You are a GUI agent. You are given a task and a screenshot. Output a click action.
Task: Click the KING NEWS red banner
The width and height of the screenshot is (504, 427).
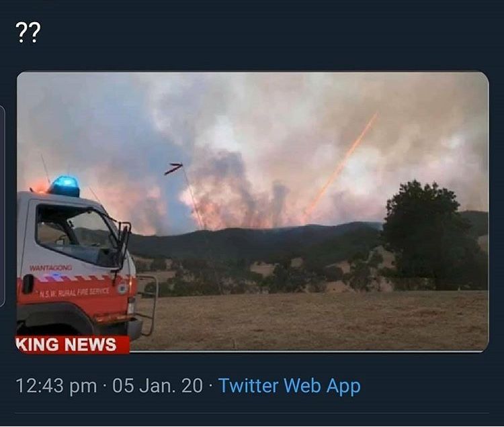point(73,344)
